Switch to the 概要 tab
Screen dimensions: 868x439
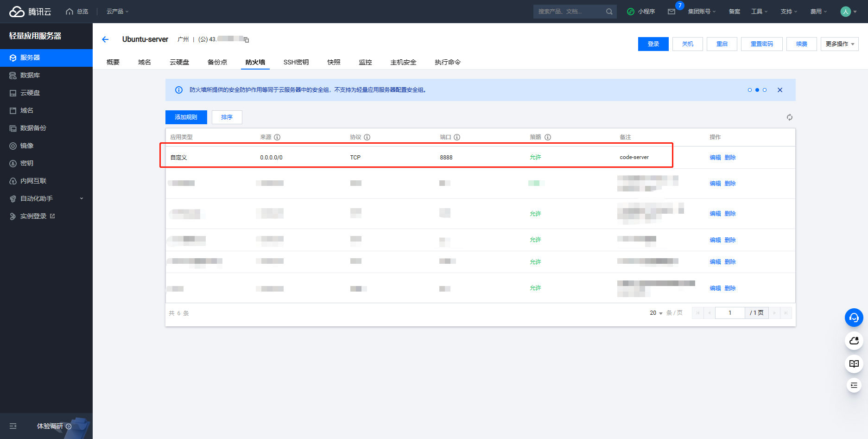(113, 62)
